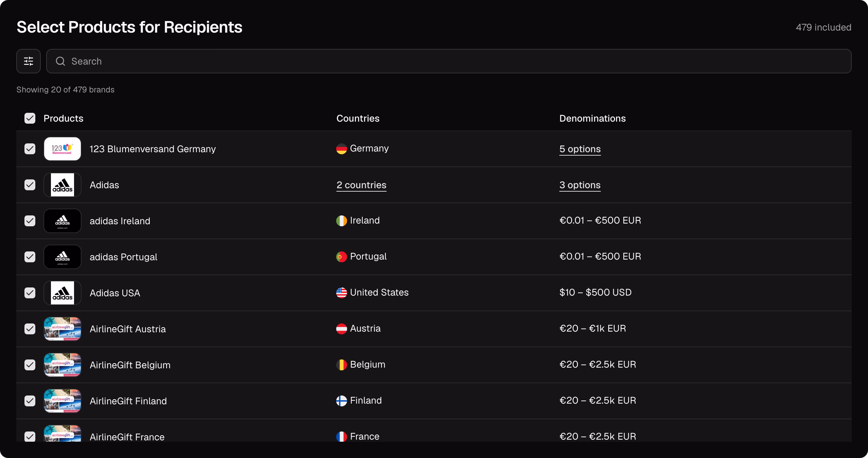This screenshot has height=458, width=868.
Task: Click the 123 Blumenversand logo thumbnail
Action: click(x=62, y=149)
